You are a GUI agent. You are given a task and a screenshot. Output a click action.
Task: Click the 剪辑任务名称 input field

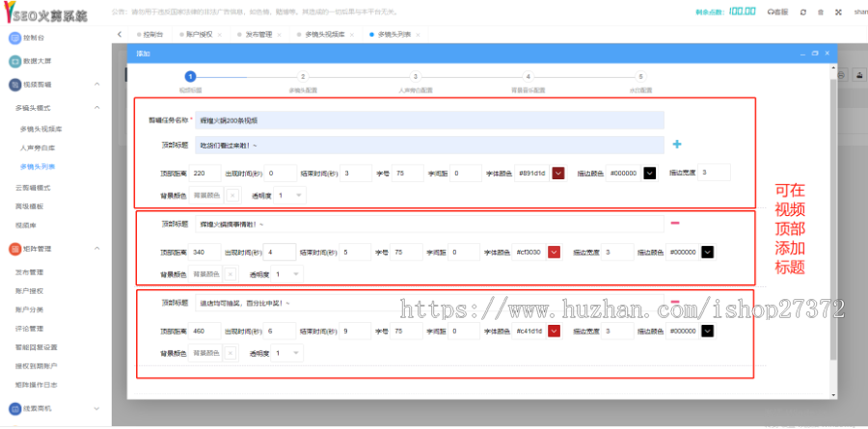(x=429, y=121)
